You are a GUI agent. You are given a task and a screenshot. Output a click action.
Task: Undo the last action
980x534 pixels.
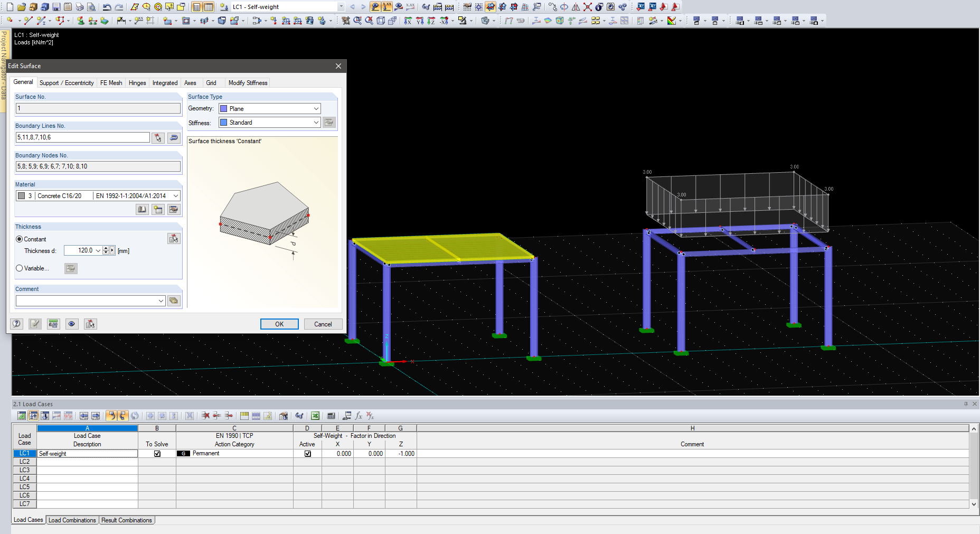tap(107, 7)
